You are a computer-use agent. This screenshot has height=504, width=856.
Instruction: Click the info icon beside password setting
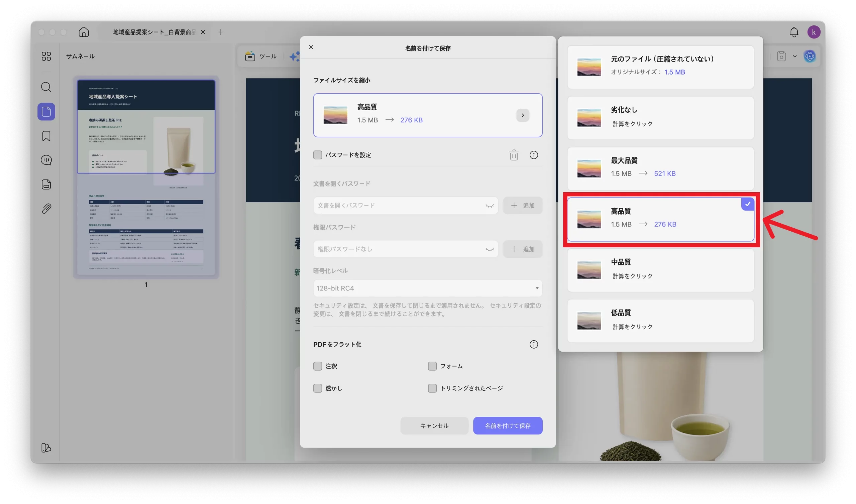click(534, 155)
